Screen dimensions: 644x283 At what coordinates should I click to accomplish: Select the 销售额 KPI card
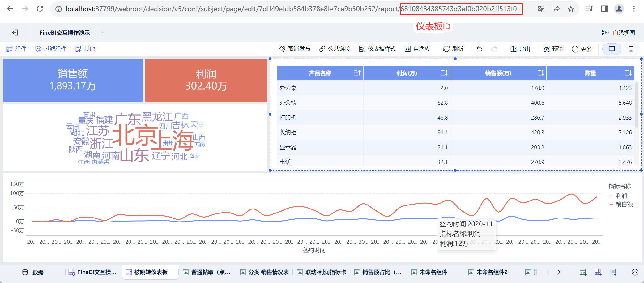[x=73, y=80]
